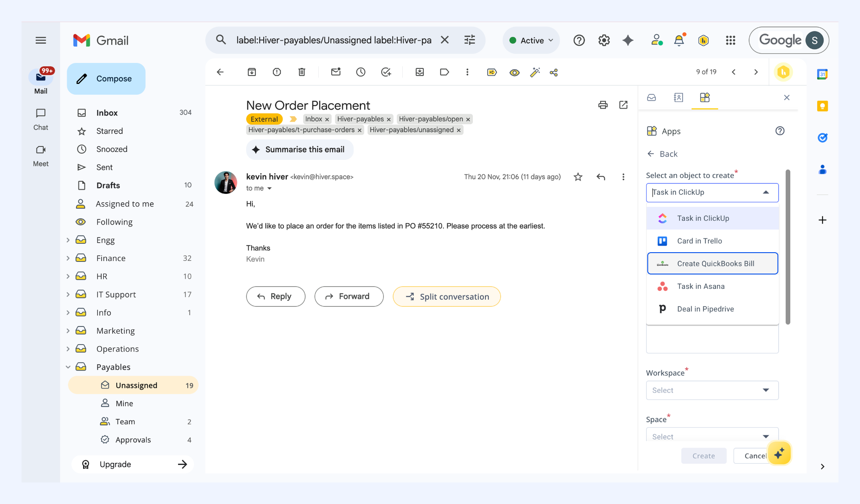This screenshot has width=860, height=504.
Task: Click the Forward button
Action: [x=349, y=297]
